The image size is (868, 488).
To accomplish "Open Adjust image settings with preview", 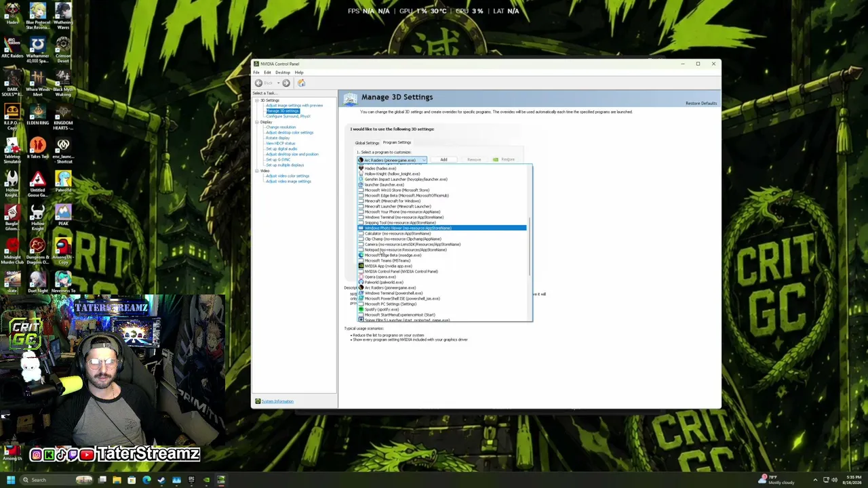I will pyautogui.click(x=294, y=106).
